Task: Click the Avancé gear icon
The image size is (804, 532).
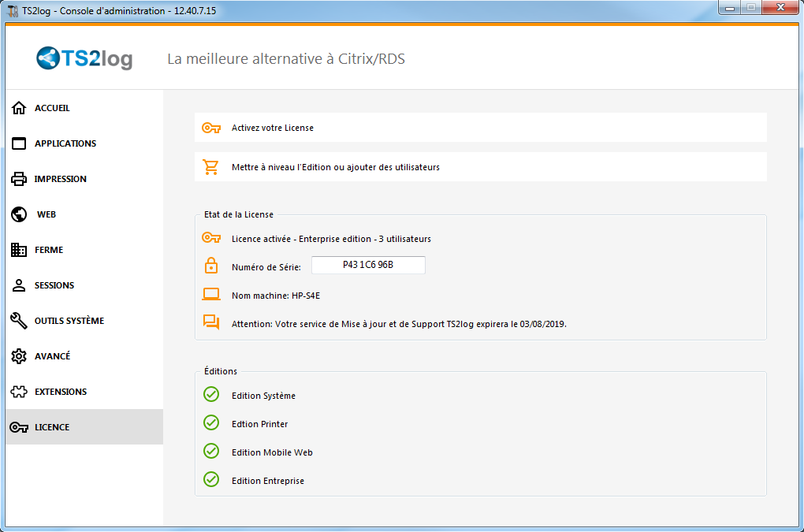Action: [19, 356]
